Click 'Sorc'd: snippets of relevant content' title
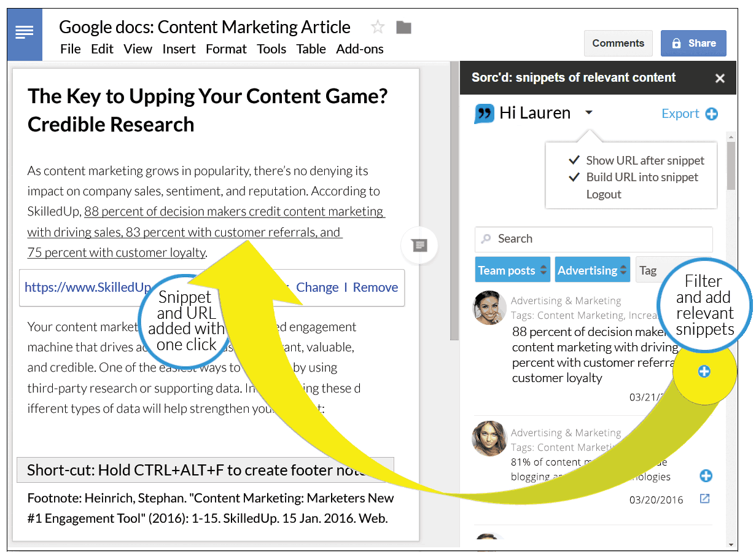Viewport: 756px width, 559px height. click(x=573, y=78)
